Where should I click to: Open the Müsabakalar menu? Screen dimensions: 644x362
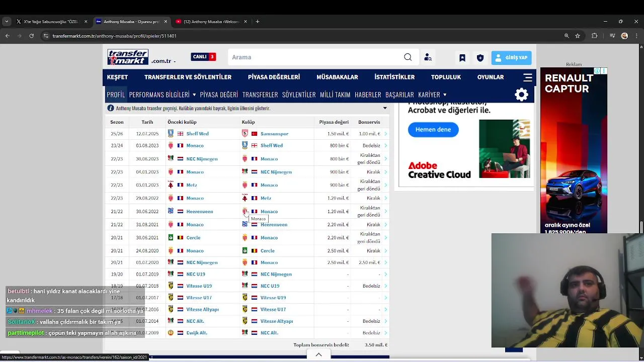pos(337,77)
